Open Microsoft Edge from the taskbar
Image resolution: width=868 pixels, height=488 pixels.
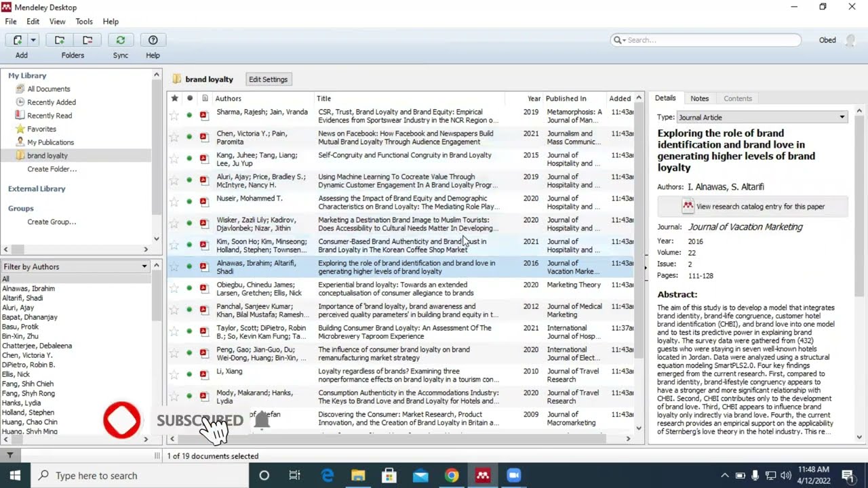pos(327,476)
